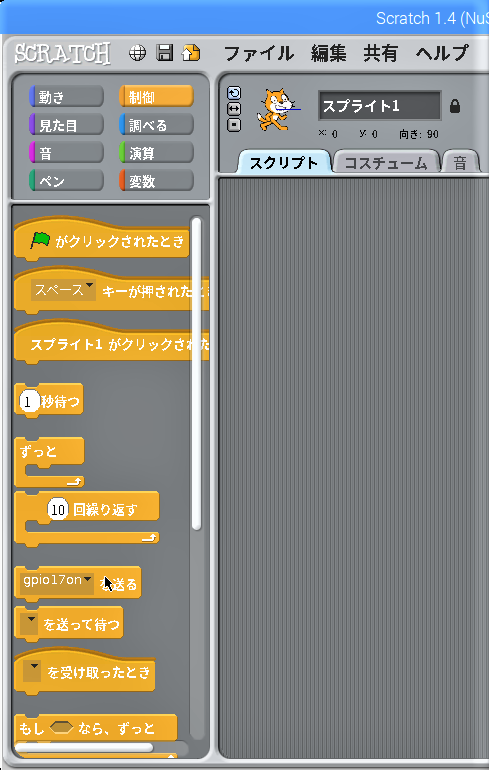
Task: Switch to the コスチューム tab
Action: click(x=386, y=163)
